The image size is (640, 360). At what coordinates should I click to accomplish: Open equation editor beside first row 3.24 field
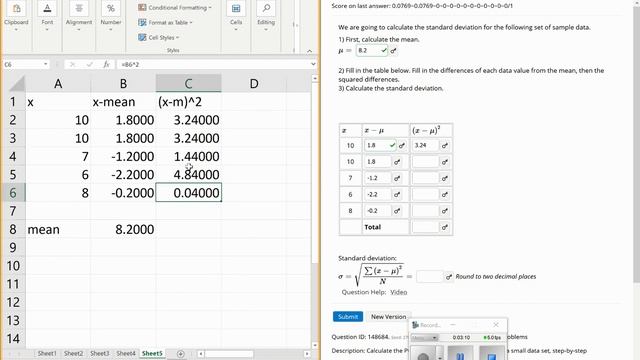[x=445, y=145]
